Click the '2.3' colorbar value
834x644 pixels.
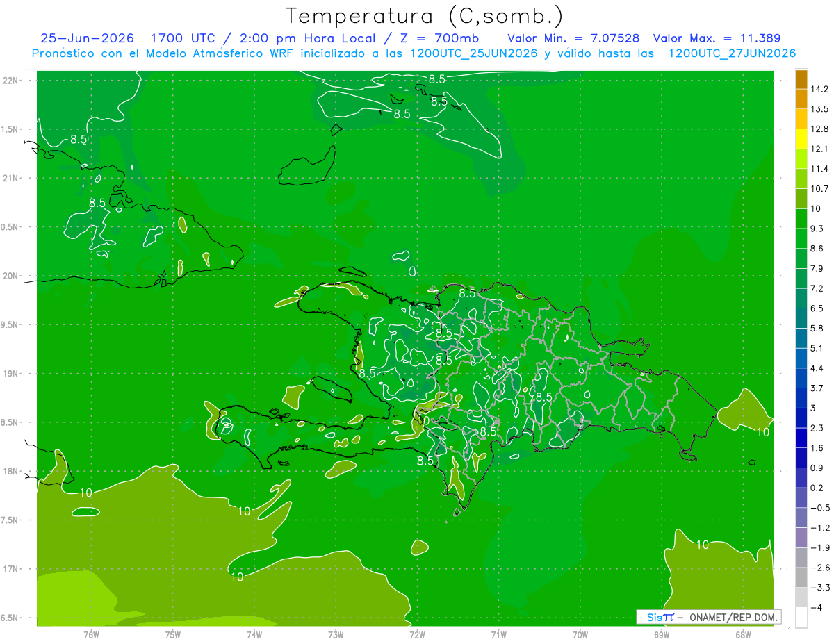[x=817, y=428]
